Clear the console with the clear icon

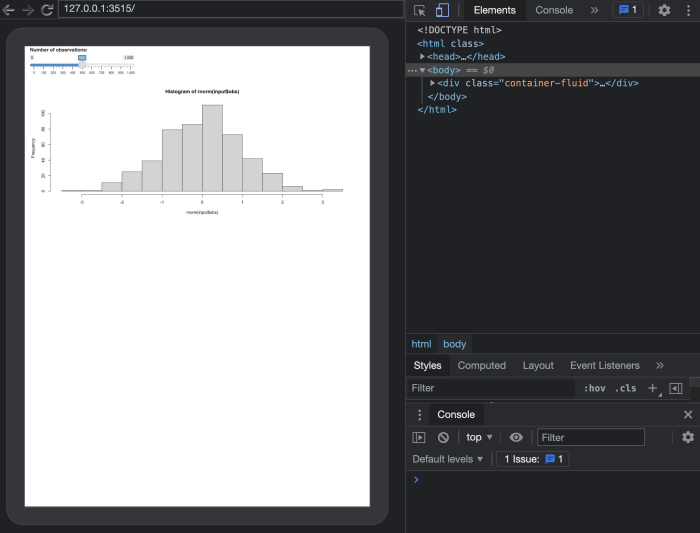tap(443, 437)
